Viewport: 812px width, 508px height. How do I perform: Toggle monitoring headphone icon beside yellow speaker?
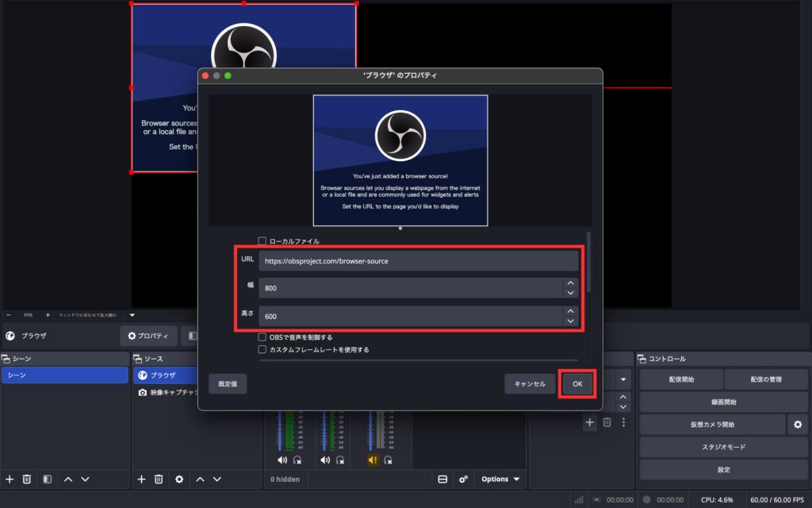[388, 460]
